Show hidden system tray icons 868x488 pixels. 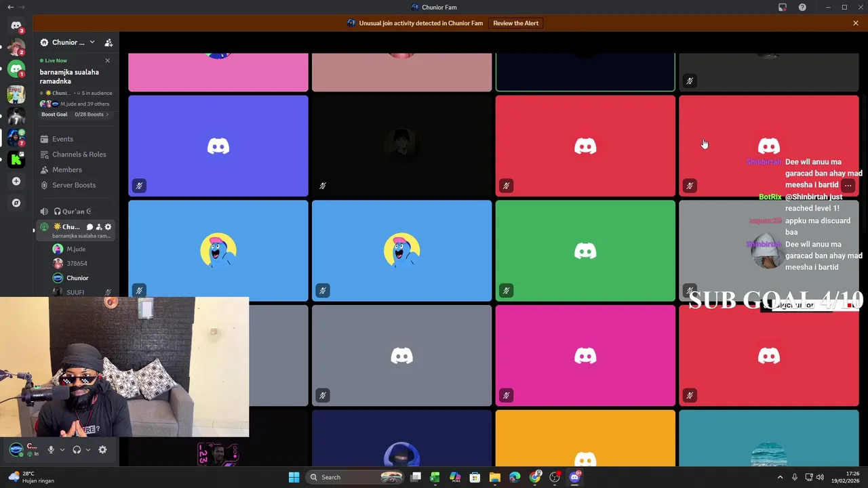click(780, 477)
